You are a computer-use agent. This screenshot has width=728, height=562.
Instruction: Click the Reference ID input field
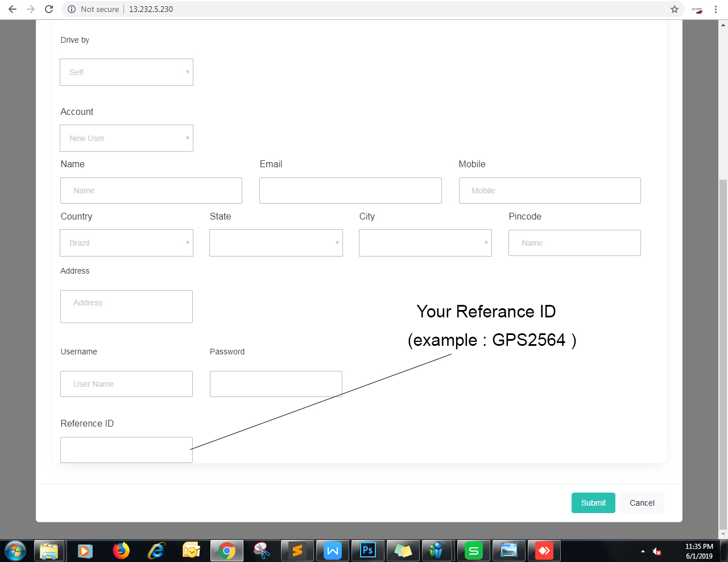coord(126,450)
